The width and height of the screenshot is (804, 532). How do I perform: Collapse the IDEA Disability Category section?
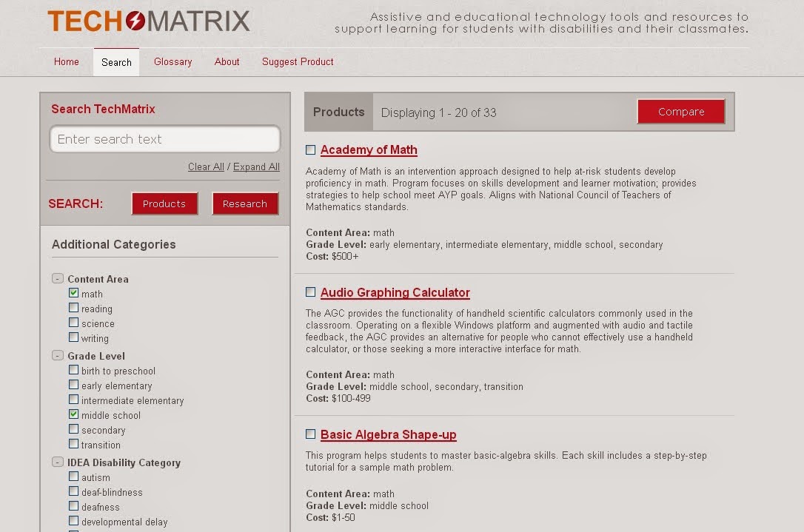[57, 462]
